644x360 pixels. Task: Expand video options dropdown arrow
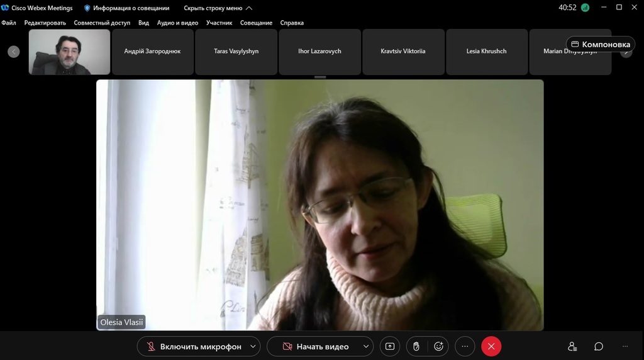366,346
